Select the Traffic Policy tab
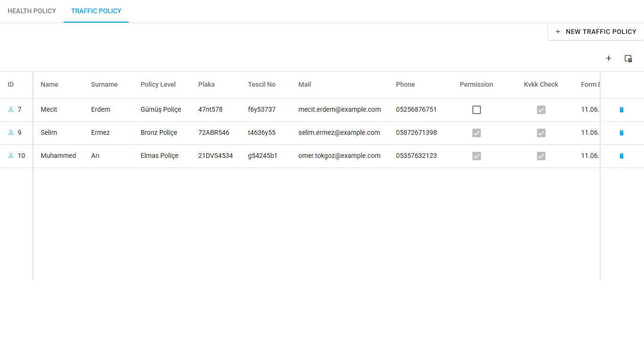This screenshot has height=362, width=644. [96, 11]
